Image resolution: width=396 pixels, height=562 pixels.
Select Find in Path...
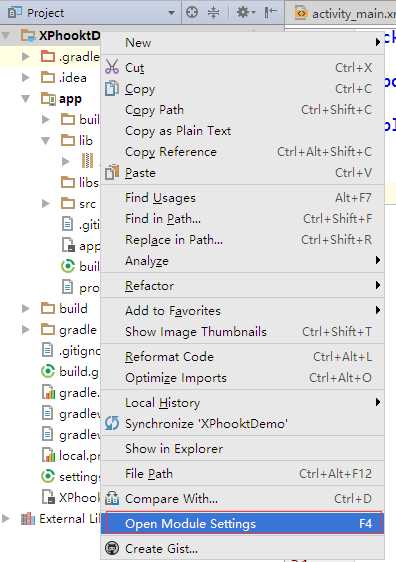[x=243, y=219]
